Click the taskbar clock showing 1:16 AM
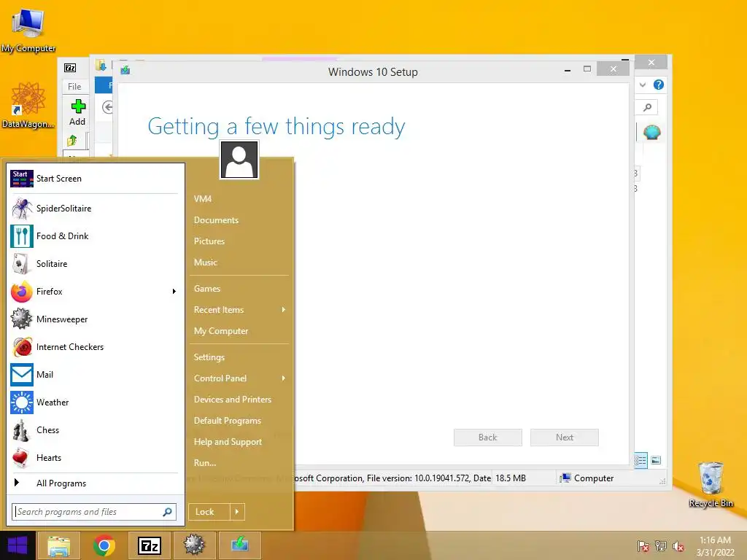Viewport: 747px width, 560px height. (x=715, y=546)
